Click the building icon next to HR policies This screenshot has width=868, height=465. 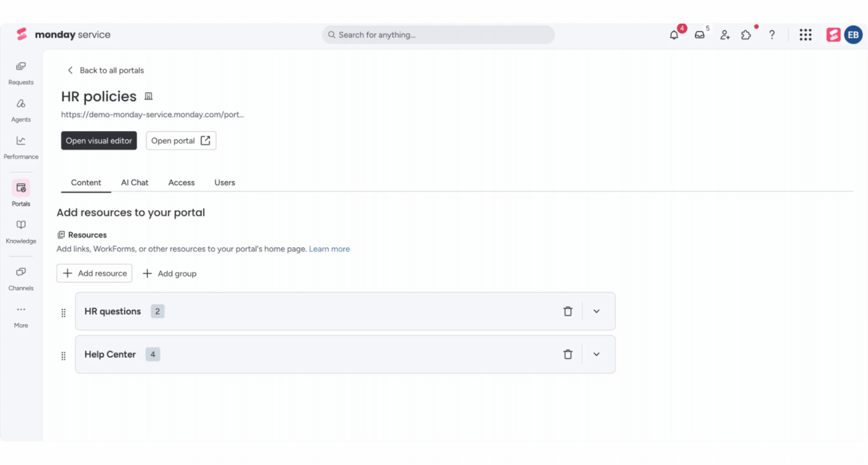point(149,96)
